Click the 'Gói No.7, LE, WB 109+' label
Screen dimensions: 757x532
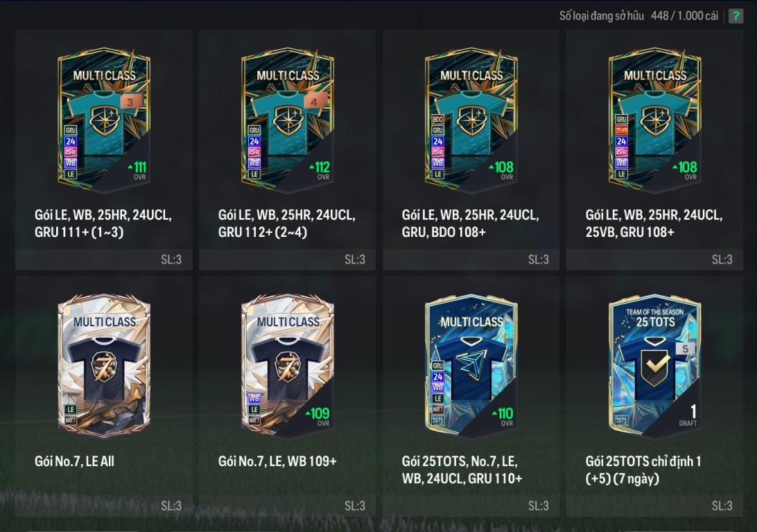(277, 461)
